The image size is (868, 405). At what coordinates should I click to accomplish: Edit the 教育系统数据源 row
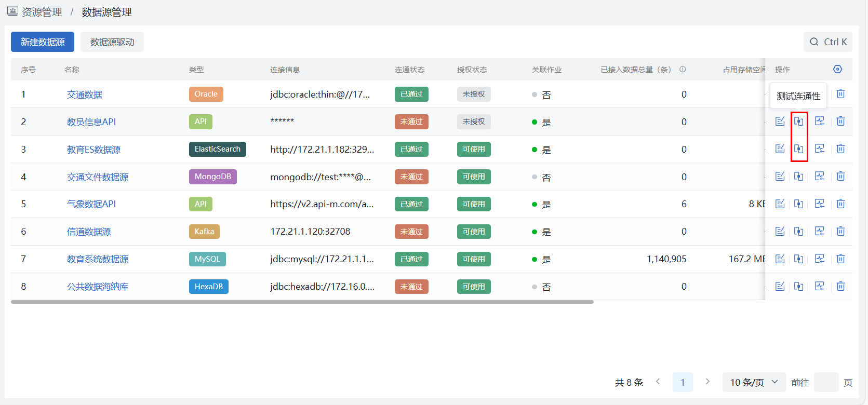click(x=780, y=259)
